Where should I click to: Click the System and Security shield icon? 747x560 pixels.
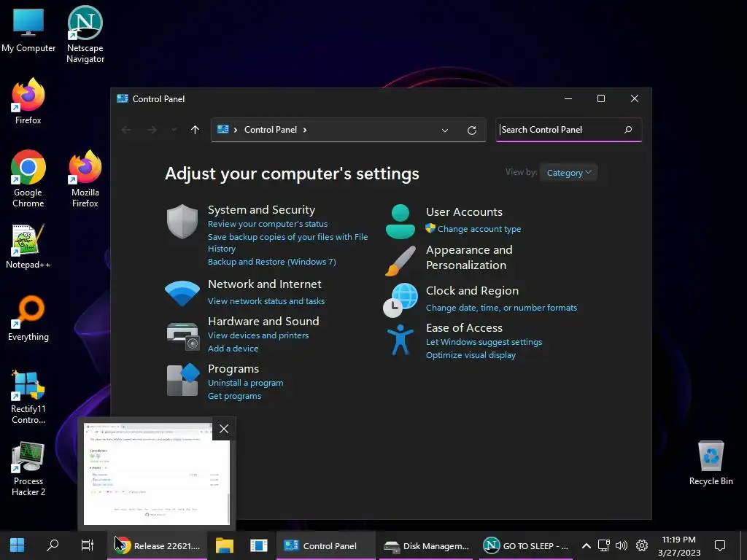click(182, 222)
